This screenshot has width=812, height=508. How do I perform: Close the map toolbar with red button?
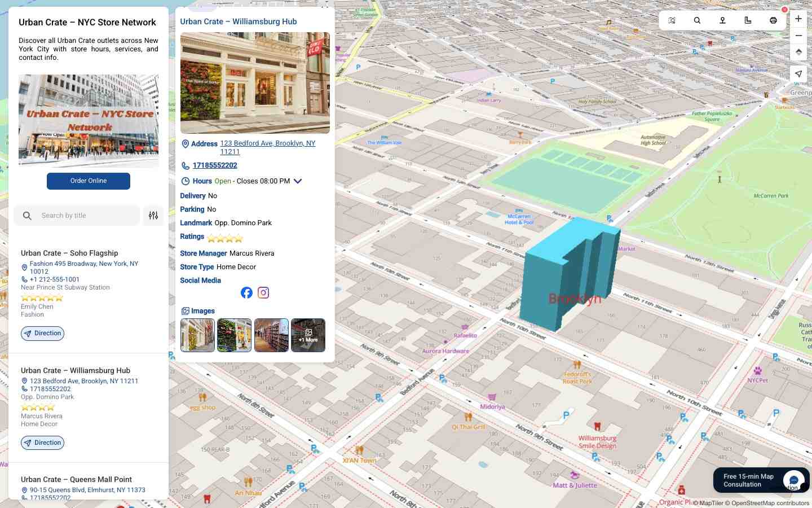[x=784, y=10]
